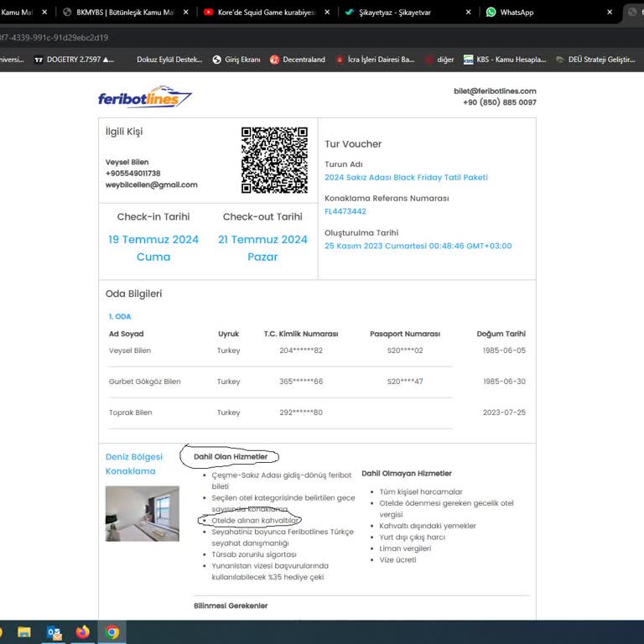Image resolution: width=644 pixels, height=644 pixels.
Task: Click the creation date 25 Kasım 2023 Cumartesi
Action: pyautogui.click(x=418, y=246)
